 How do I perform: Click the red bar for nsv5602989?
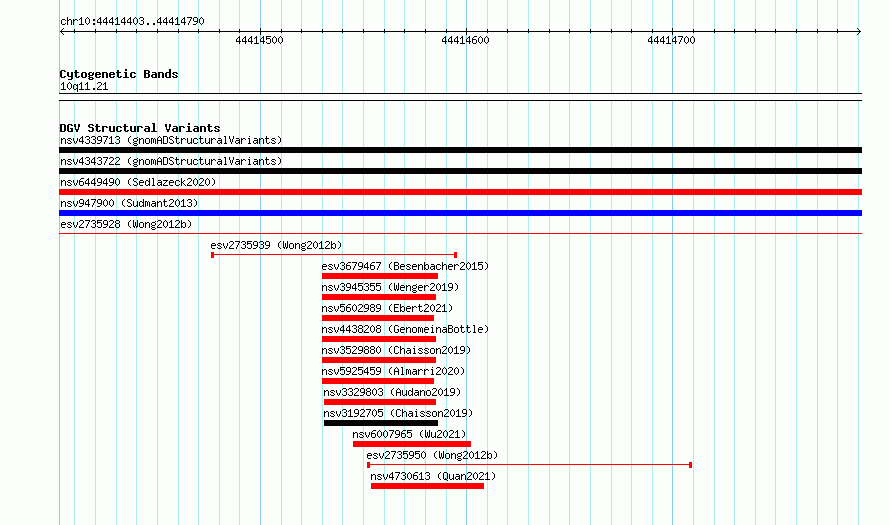(x=377, y=318)
